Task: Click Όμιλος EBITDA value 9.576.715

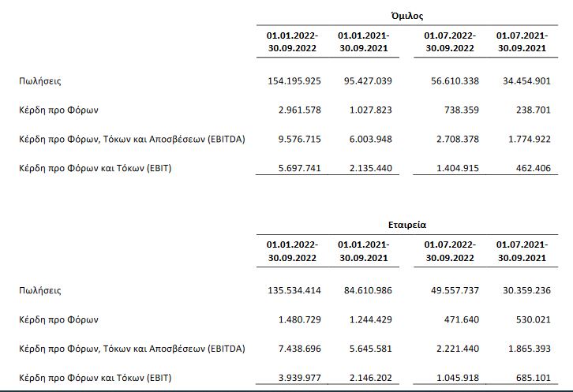Action: click(298, 139)
